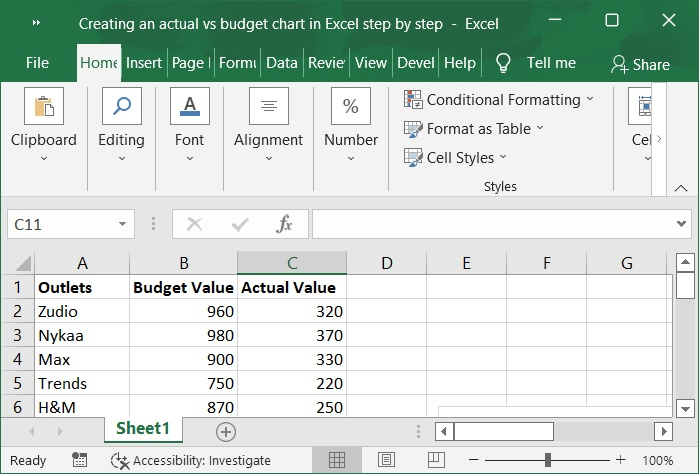This screenshot has width=700, height=474.
Task: Open the Name Box dropdown arrow
Action: tap(122, 225)
